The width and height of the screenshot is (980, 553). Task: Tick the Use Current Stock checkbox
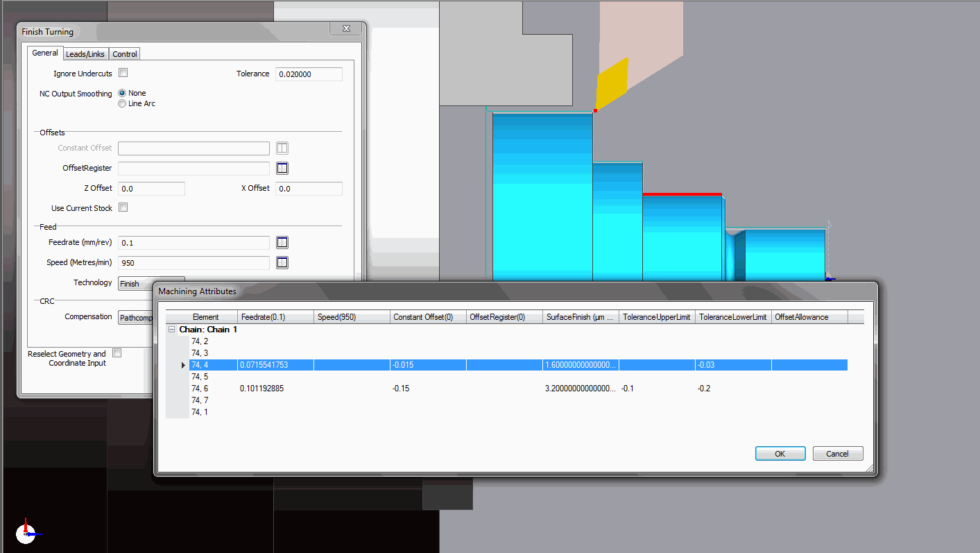pyautogui.click(x=123, y=207)
